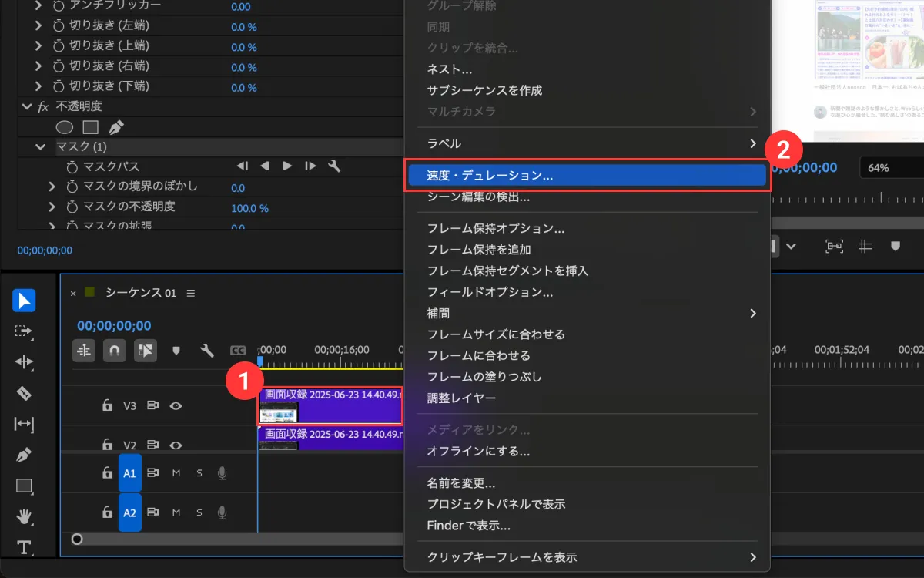
Task: Toggle the lock on track V3
Action: click(108, 405)
